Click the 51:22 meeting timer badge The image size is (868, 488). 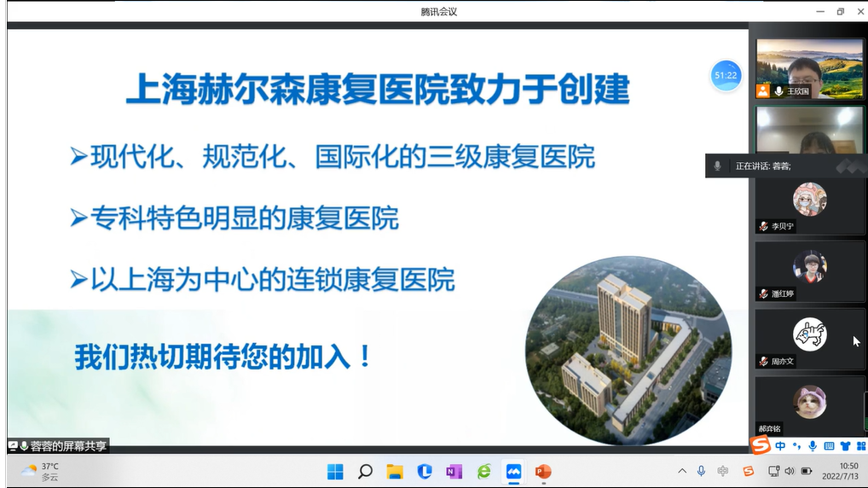(x=726, y=76)
